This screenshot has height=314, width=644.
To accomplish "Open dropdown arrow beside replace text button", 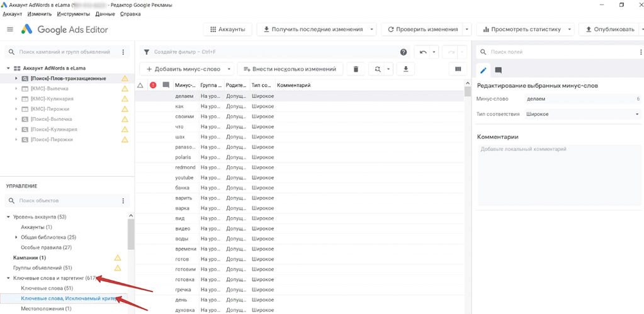I will (389, 69).
